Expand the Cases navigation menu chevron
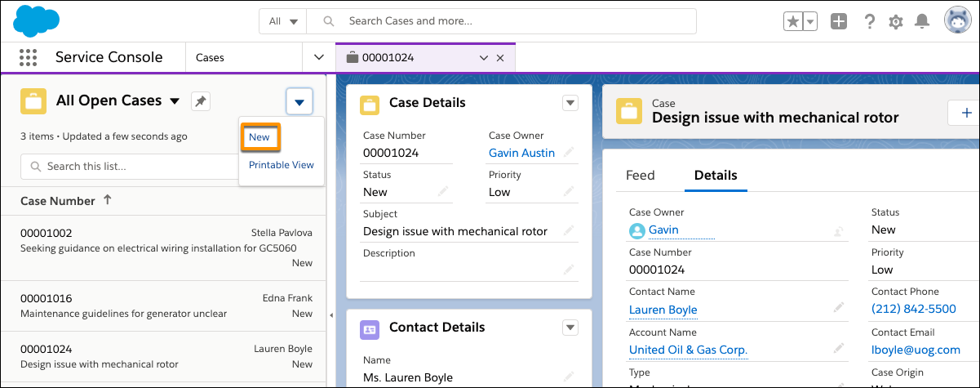 tap(319, 58)
